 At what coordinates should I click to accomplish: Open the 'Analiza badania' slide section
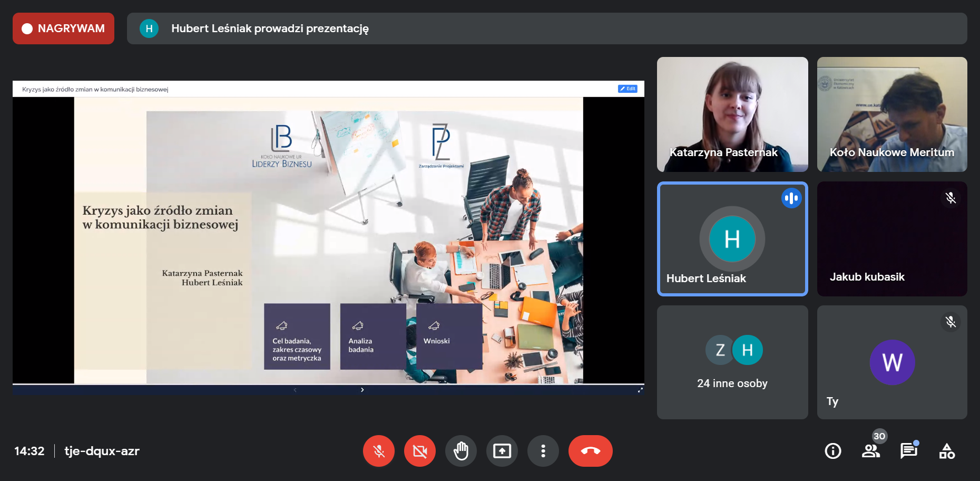pyautogui.click(x=373, y=336)
